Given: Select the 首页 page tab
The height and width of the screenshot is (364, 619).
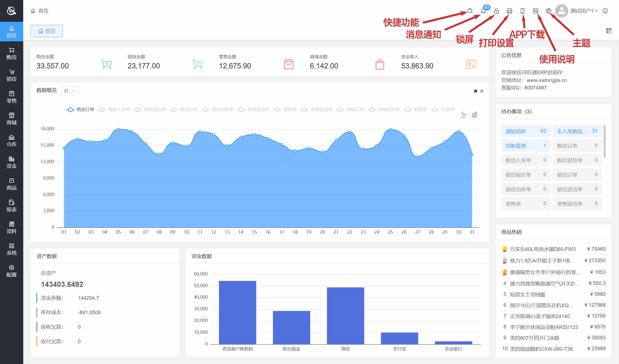Looking at the screenshot, I should [x=47, y=31].
